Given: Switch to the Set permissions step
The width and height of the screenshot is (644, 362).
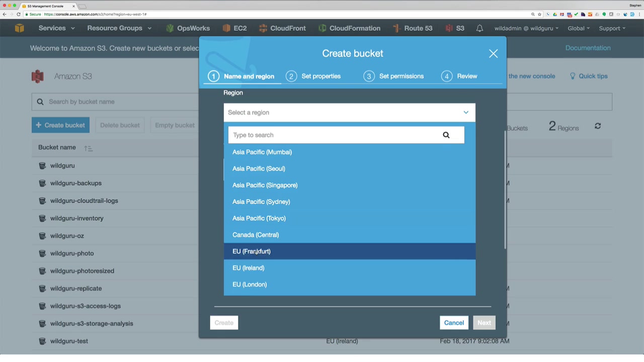Looking at the screenshot, I should pos(394,76).
